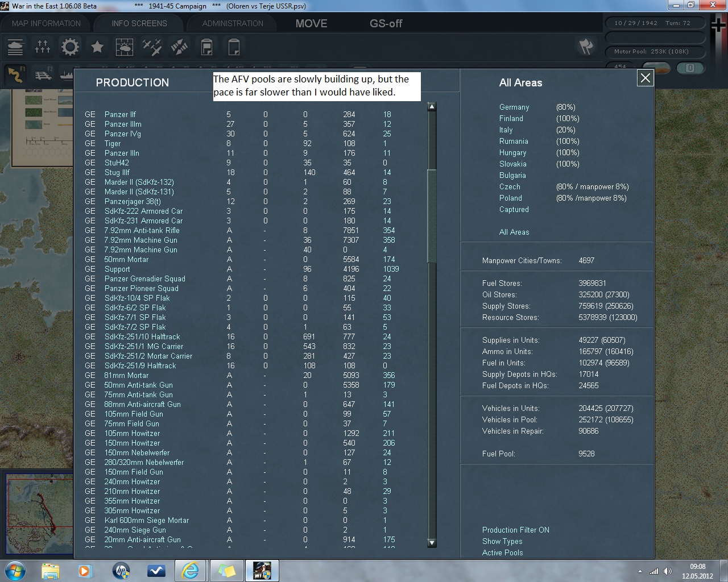Screen dimensions: 728x582
Task: Select Captured in All Areas list
Action: click(x=514, y=209)
